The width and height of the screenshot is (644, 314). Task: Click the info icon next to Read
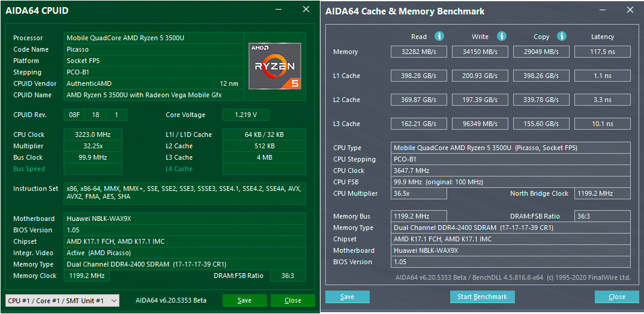pos(439,37)
